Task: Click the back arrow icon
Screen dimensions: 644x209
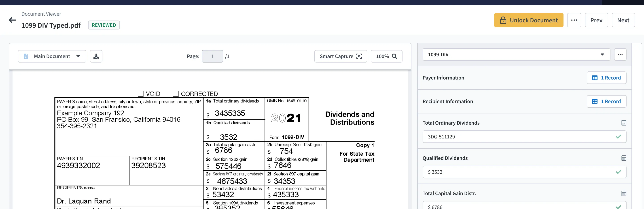Action: [12, 20]
